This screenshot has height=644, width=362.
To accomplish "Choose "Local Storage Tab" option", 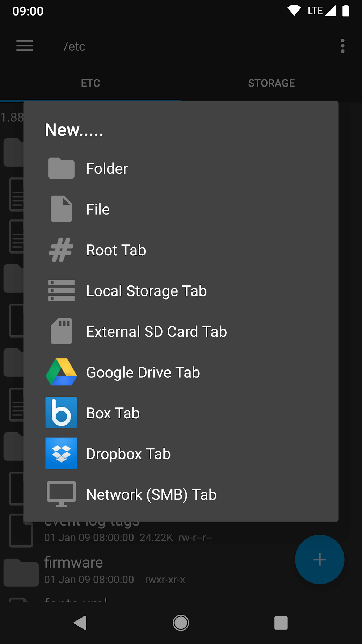I will [x=146, y=291].
